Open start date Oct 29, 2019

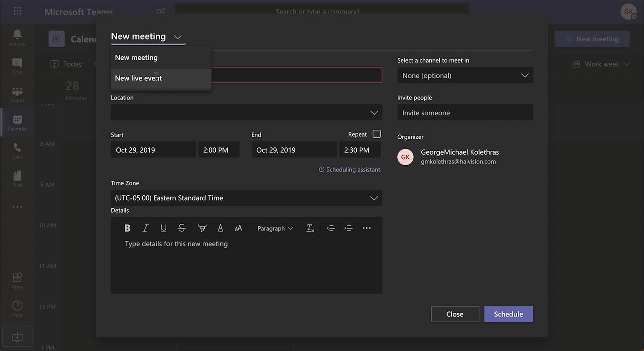click(x=153, y=150)
